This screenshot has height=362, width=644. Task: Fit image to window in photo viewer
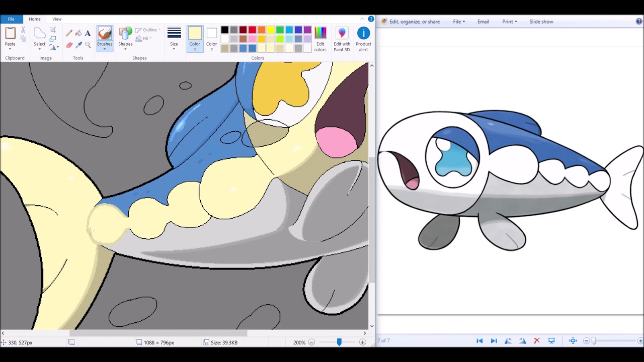(x=573, y=341)
